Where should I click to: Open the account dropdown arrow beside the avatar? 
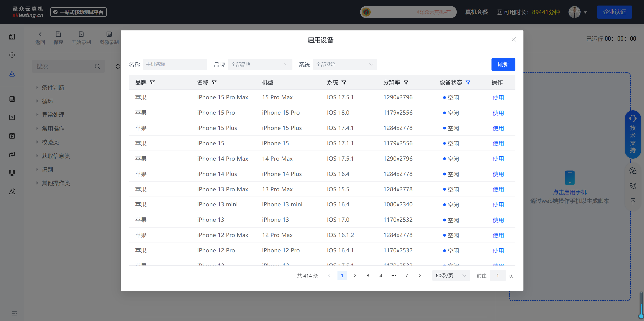pyautogui.click(x=585, y=12)
